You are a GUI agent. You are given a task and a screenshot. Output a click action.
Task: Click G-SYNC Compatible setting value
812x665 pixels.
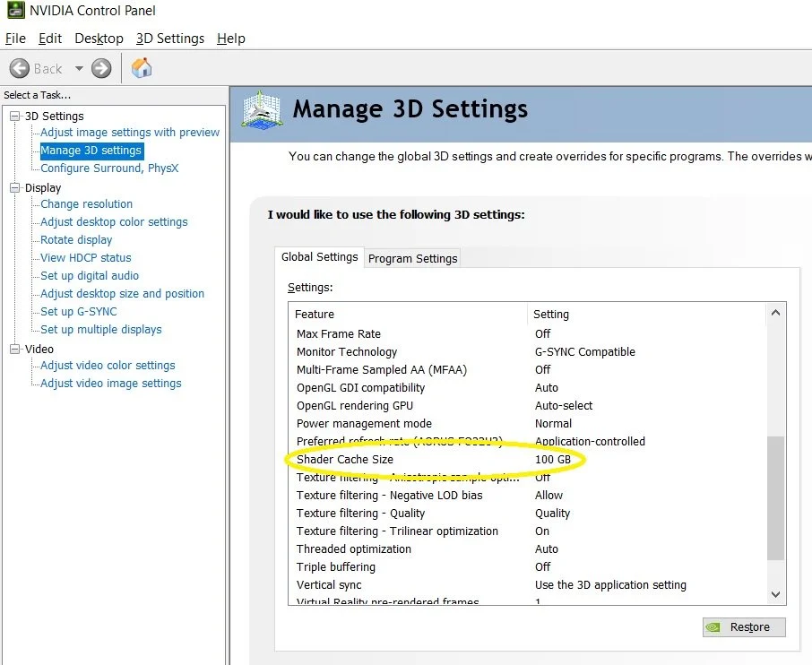coord(584,352)
